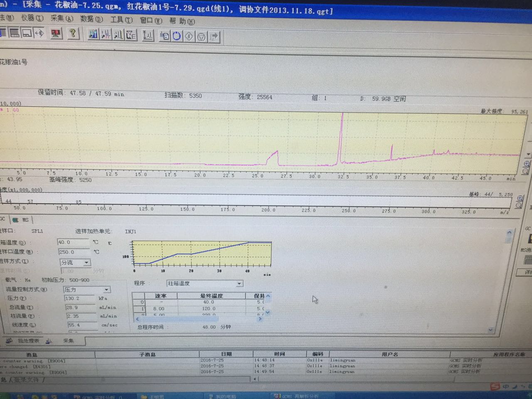Open the 帮助 menu

point(182,21)
